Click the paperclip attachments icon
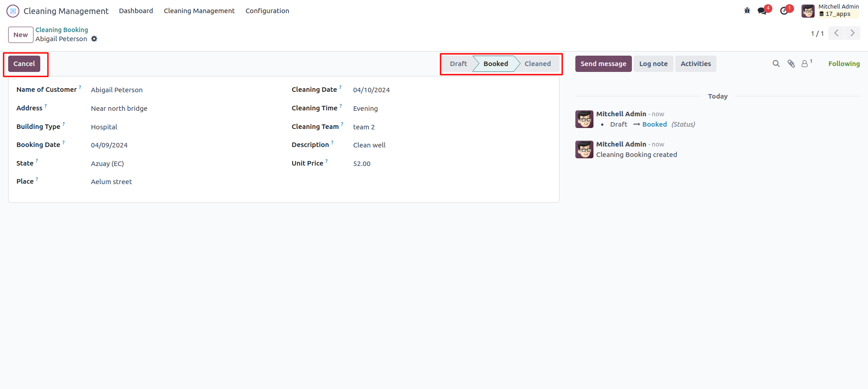 point(791,64)
